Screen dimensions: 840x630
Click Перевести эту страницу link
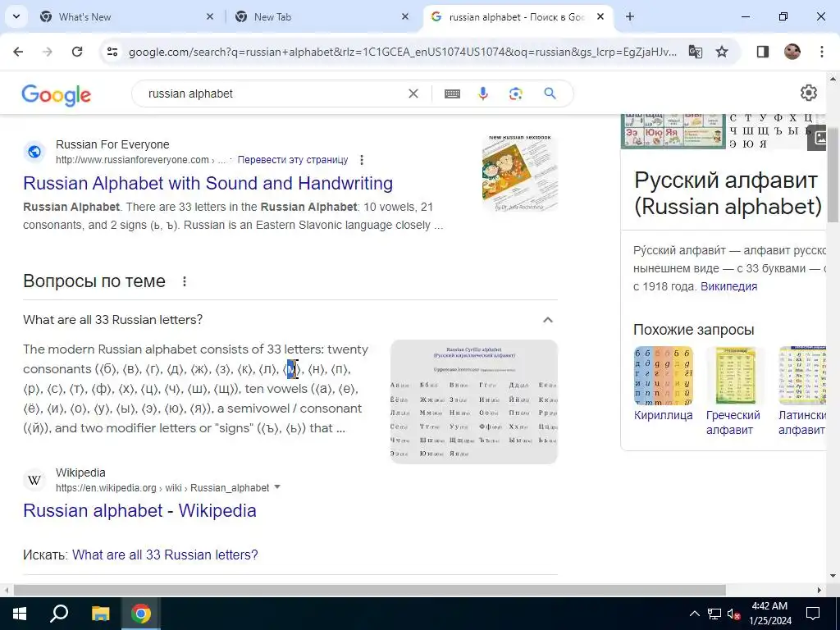pyautogui.click(x=293, y=160)
